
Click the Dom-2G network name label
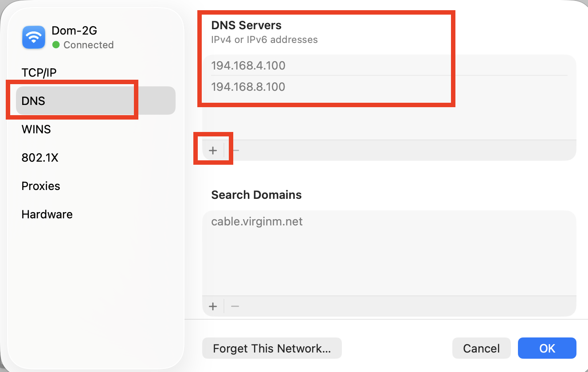coord(74,31)
